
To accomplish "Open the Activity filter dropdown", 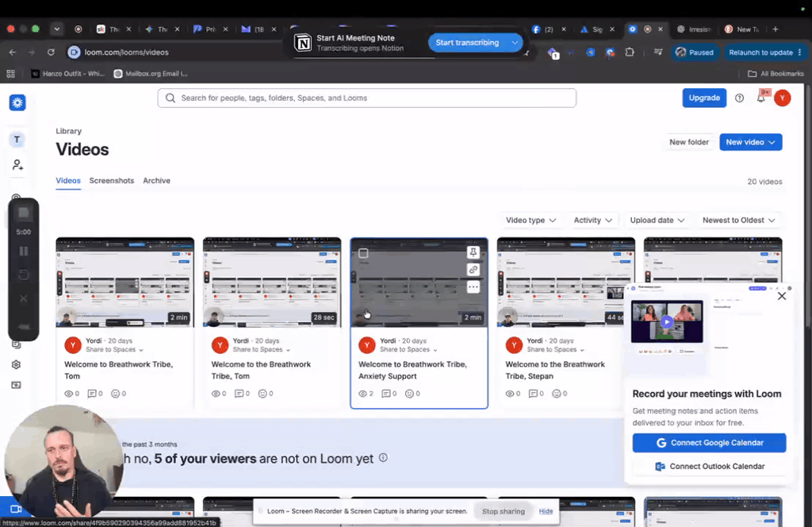I will (x=593, y=220).
